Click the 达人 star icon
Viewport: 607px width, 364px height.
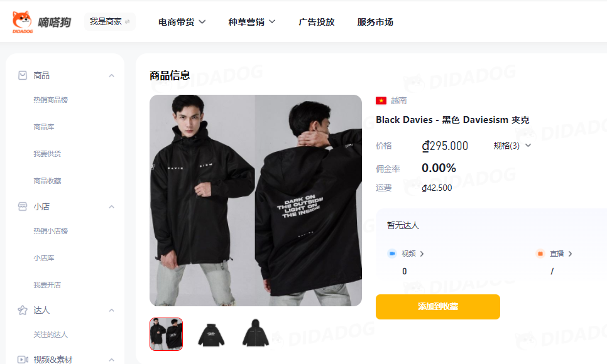23,310
